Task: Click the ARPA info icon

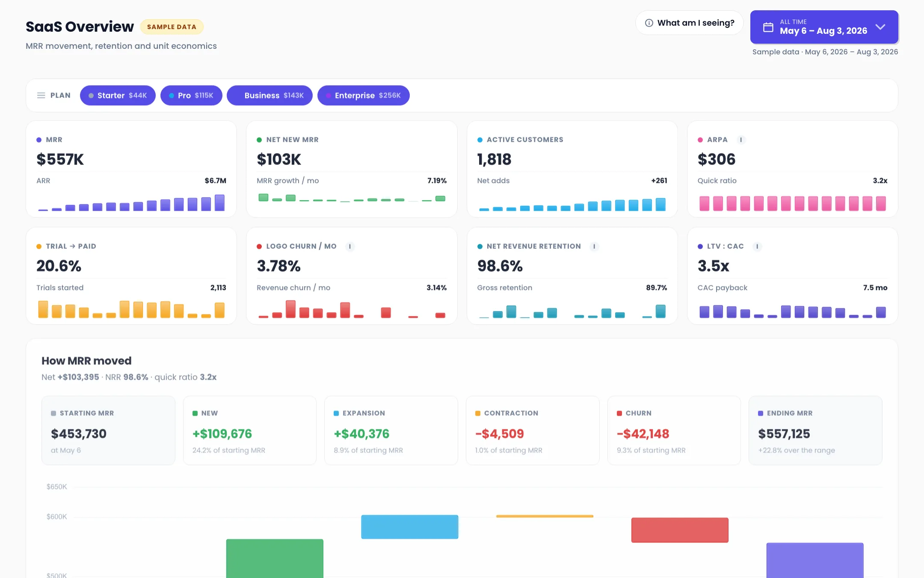Action: 741,140
